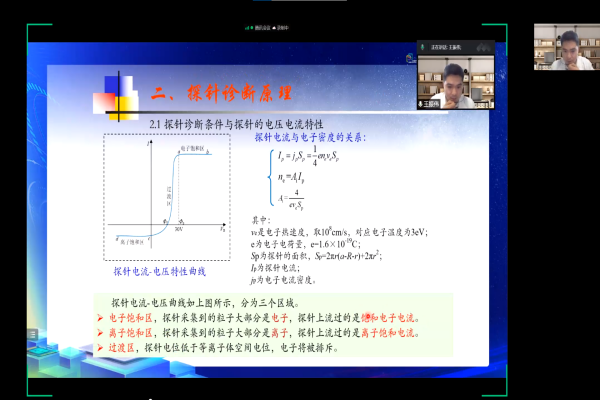Click the slide title 二、探针诊断原理
This screenshot has width=600, height=400.
click(221, 95)
